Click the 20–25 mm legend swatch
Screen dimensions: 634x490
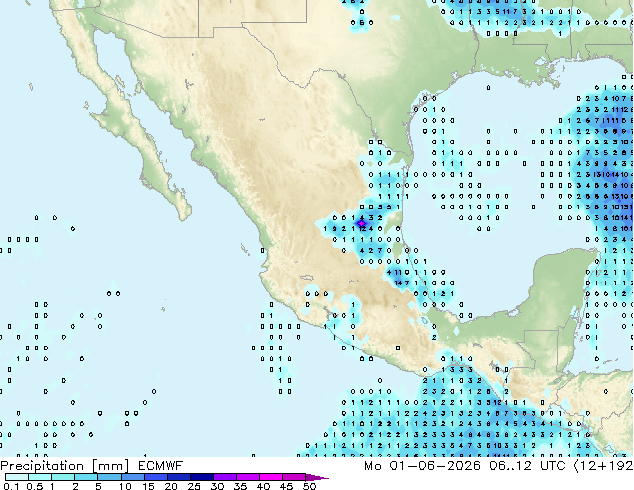[x=178, y=477]
